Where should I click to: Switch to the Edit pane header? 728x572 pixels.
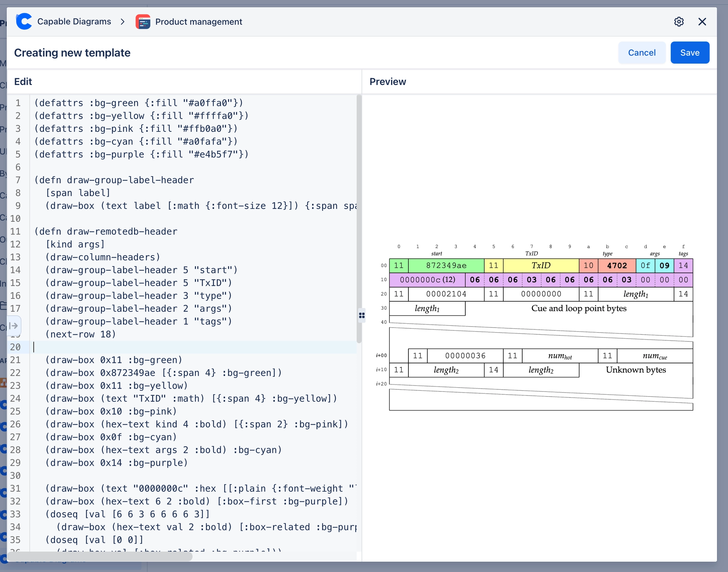click(23, 81)
